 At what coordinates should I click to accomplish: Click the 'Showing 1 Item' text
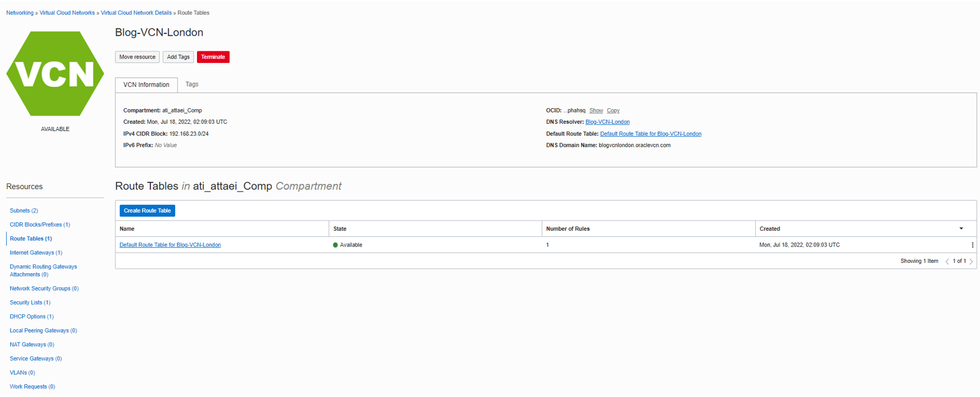click(919, 261)
